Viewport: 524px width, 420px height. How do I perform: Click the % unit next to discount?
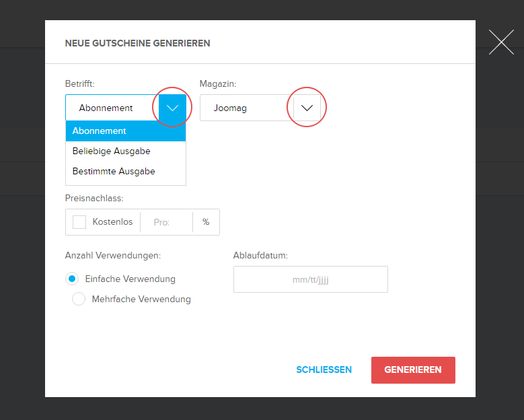point(206,222)
